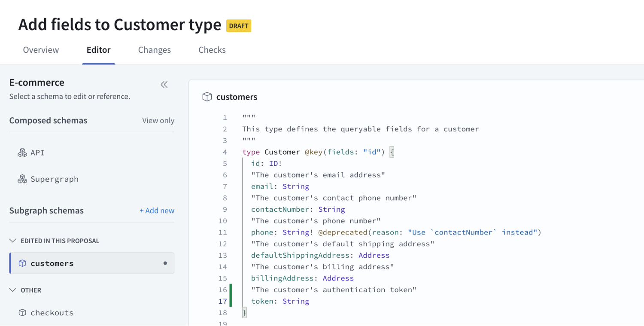The image size is (644, 326).
Task: Click the DRAFT status badge
Action: tap(239, 26)
